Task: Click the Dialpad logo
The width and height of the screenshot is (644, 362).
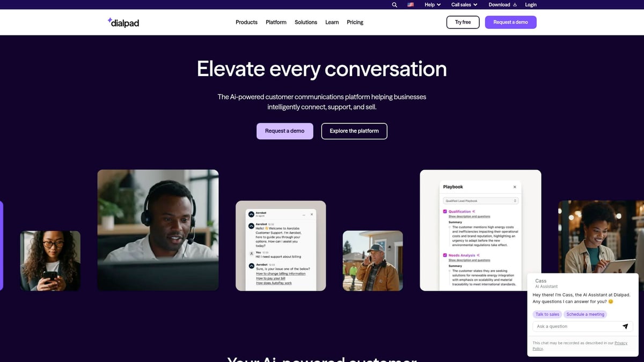Action: tap(123, 23)
